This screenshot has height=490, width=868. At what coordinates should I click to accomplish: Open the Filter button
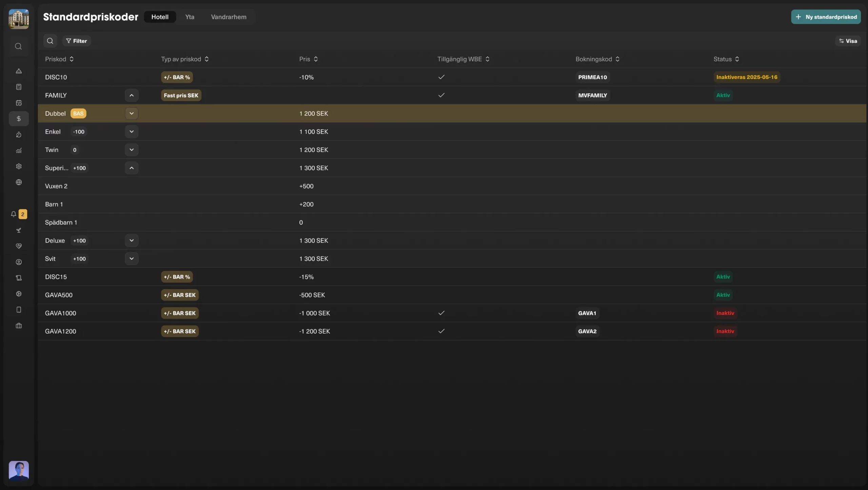[x=76, y=41]
